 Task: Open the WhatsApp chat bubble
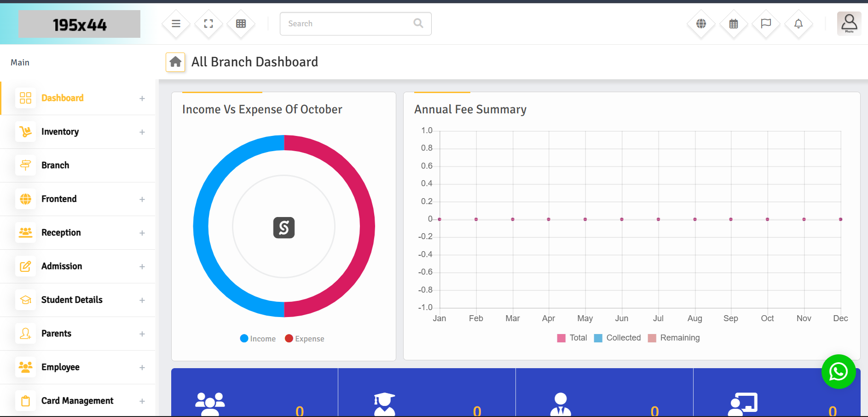[839, 371]
